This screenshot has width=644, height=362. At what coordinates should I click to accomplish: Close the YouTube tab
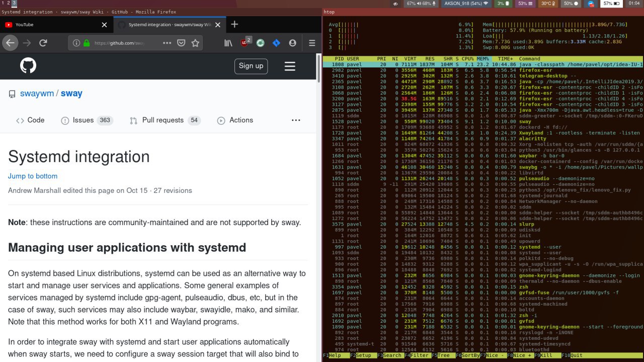pyautogui.click(x=104, y=24)
